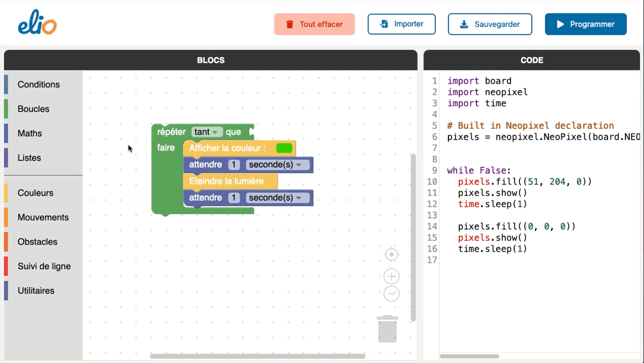Click the Sauvegarder button
This screenshot has width=644, height=363.
click(x=490, y=24)
